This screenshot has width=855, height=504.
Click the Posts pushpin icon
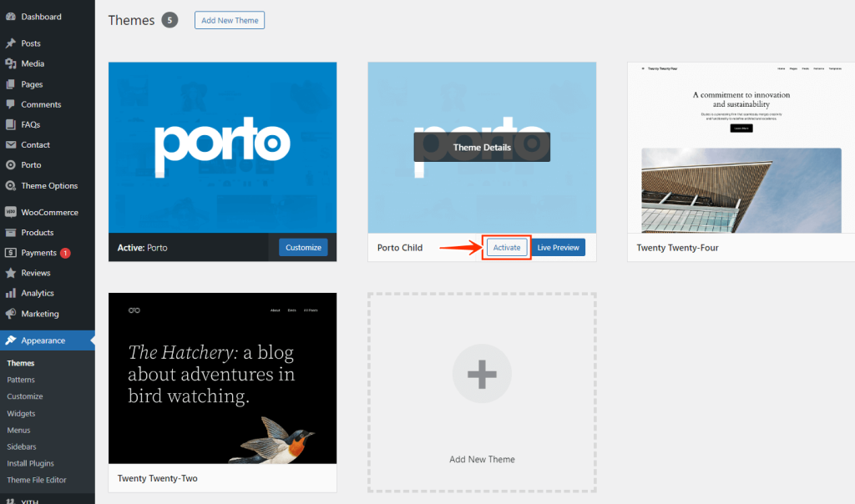coord(10,43)
